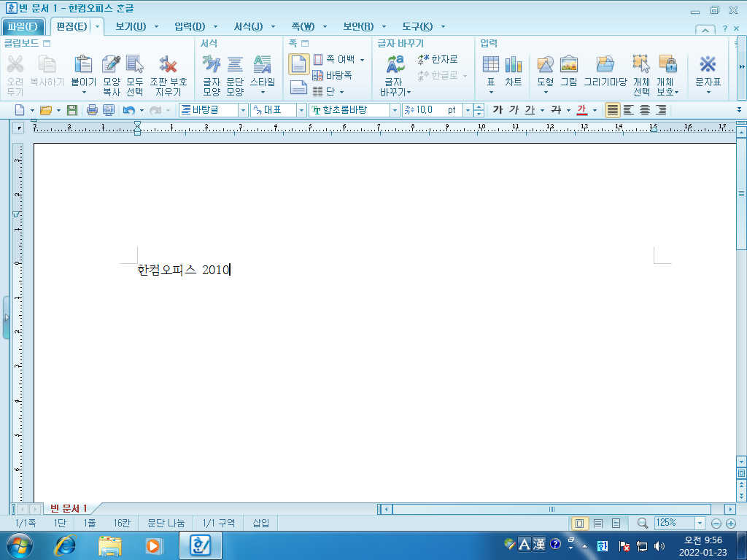Viewport: 747px width, 560px height.
Task: Open font size dropdown arrow
Action: tap(468, 110)
